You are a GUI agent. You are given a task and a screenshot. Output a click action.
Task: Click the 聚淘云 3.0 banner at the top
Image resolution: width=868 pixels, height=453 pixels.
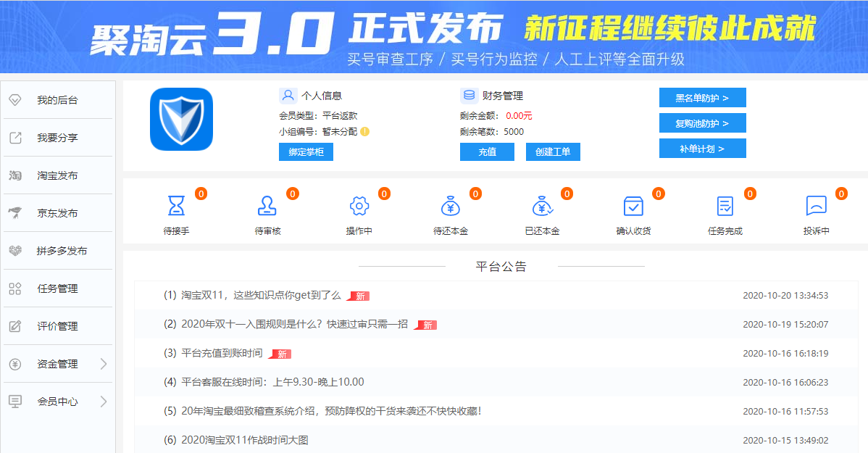tap(434, 36)
